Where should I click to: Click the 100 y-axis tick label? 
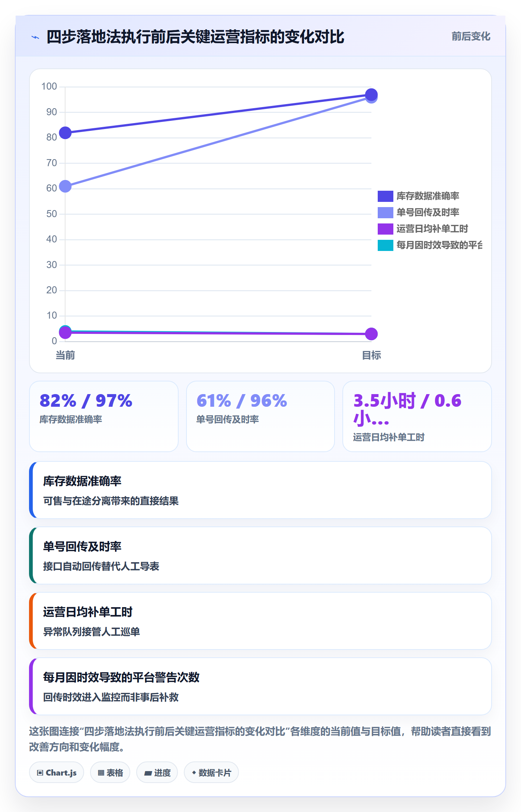pyautogui.click(x=49, y=87)
